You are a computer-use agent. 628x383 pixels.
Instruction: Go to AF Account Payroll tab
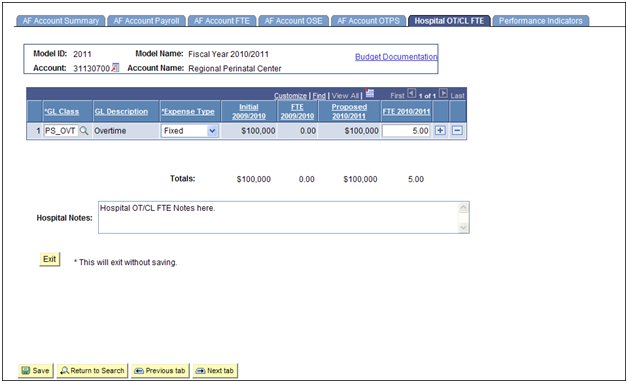pos(146,21)
